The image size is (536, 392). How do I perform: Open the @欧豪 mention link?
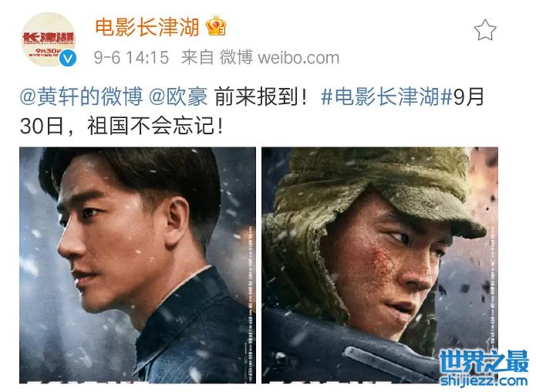pos(178,96)
